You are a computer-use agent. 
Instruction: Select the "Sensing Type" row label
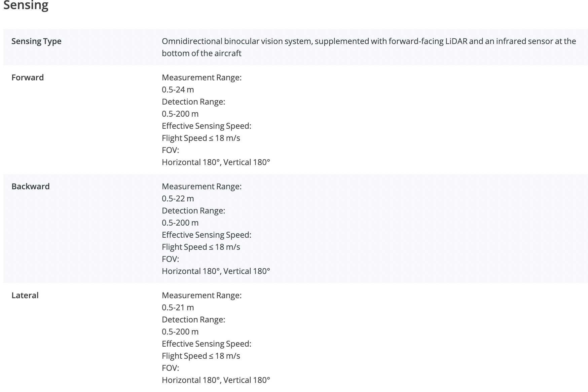(36, 41)
